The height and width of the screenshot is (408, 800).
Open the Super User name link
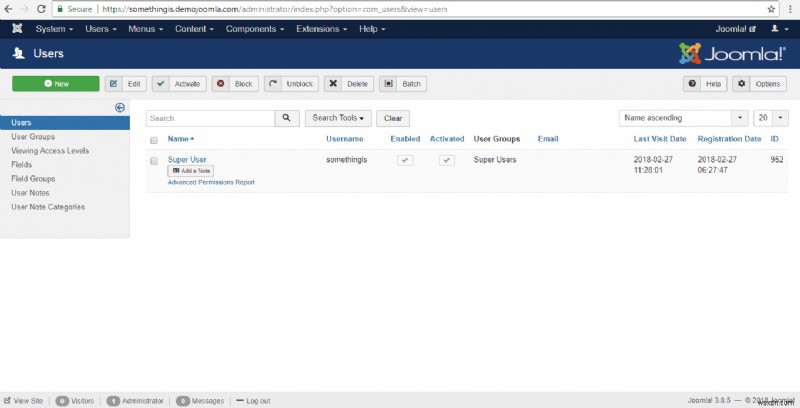point(187,160)
